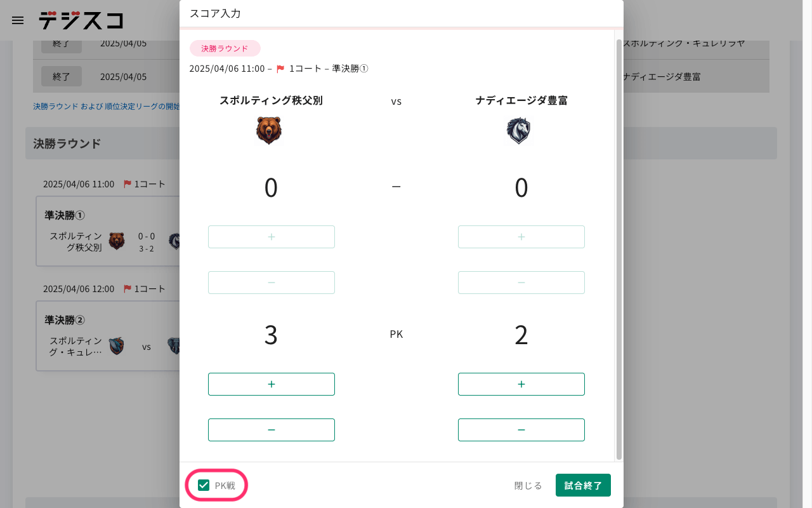This screenshot has height=508, width=812.
Task: Click the 決勝ラウンド pink tag
Action: coord(225,48)
